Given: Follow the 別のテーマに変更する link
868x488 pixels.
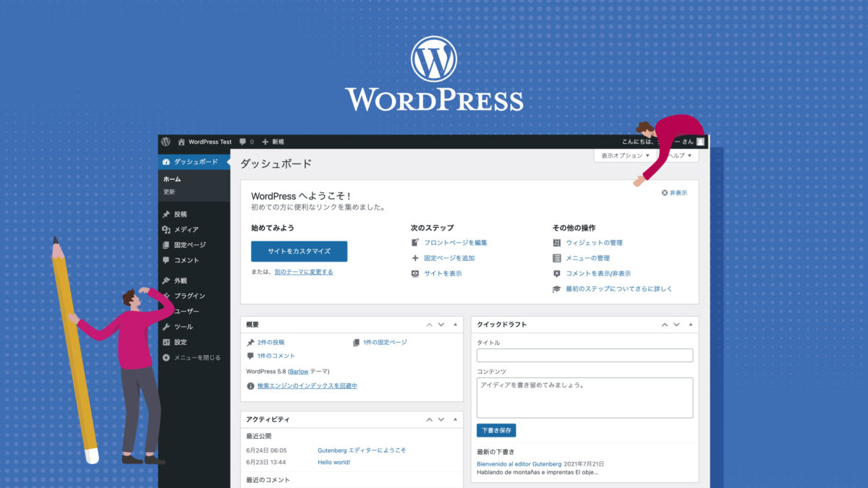Looking at the screenshot, I should (304, 272).
